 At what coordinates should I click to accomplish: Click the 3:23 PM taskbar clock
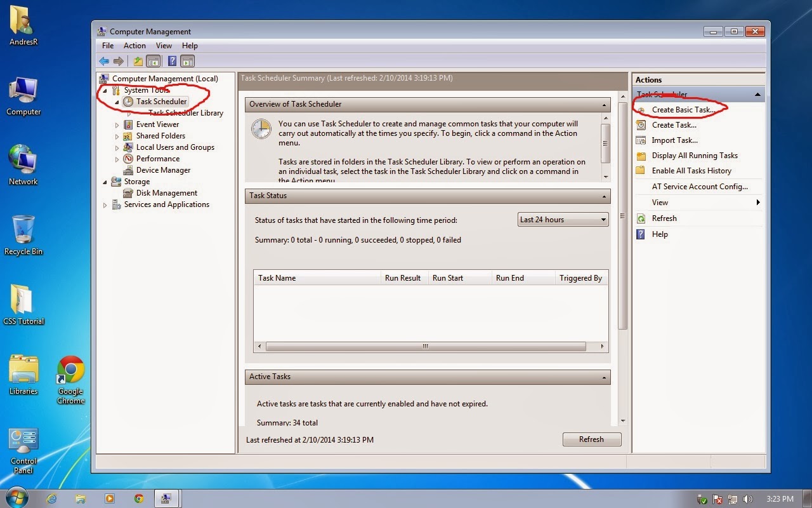pos(779,499)
